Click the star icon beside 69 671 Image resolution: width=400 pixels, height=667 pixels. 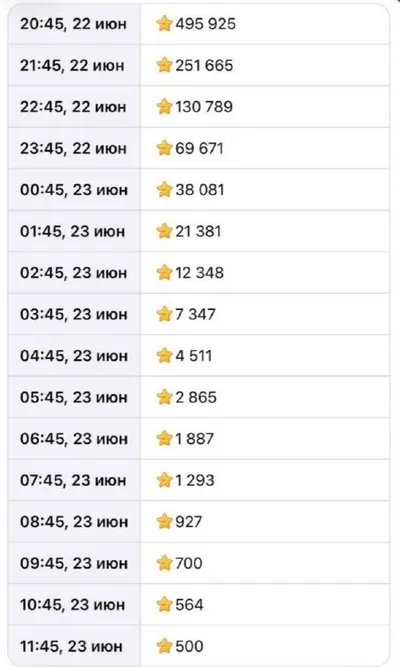coord(164,148)
